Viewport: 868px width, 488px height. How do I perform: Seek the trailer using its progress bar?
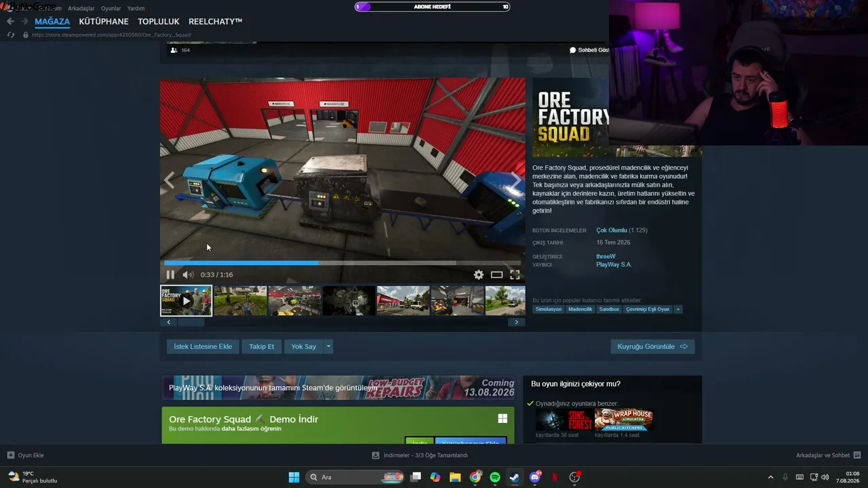point(342,263)
